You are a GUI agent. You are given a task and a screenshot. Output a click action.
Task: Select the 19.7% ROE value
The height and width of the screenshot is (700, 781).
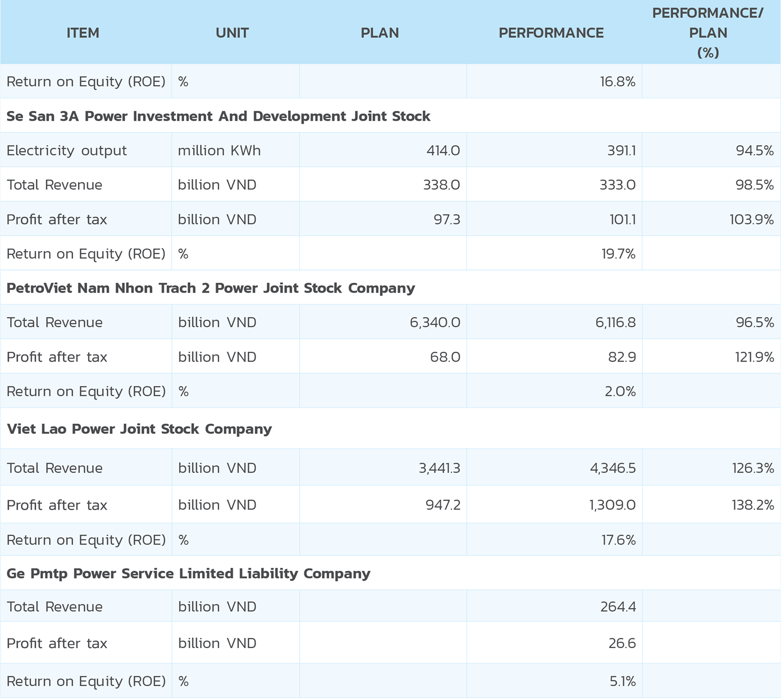pos(618,254)
